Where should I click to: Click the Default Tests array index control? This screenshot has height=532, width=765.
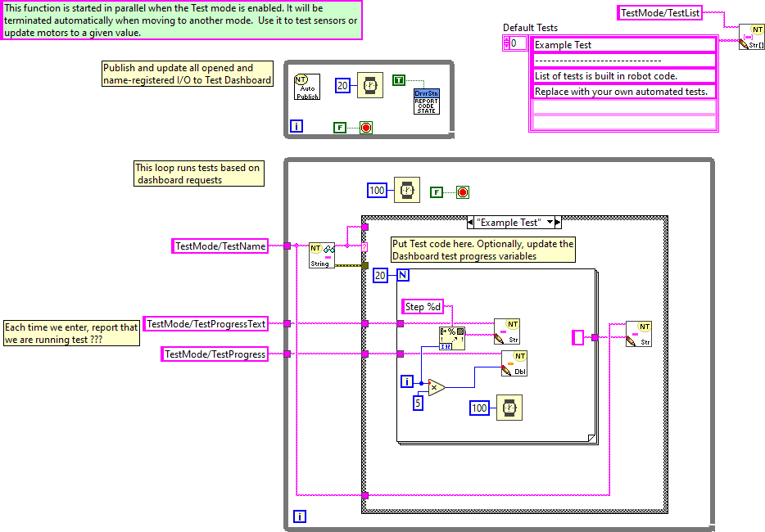(517, 43)
